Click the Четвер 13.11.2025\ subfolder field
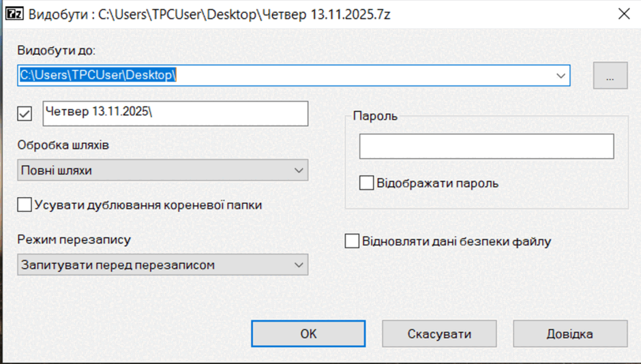Viewport: 641px width, 364px height. [175, 114]
